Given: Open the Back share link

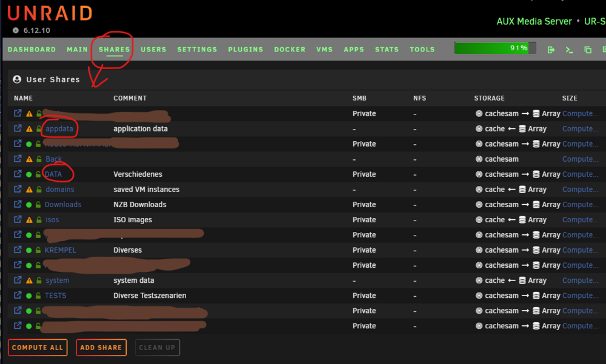Looking at the screenshot, I should tap(53, 159).
